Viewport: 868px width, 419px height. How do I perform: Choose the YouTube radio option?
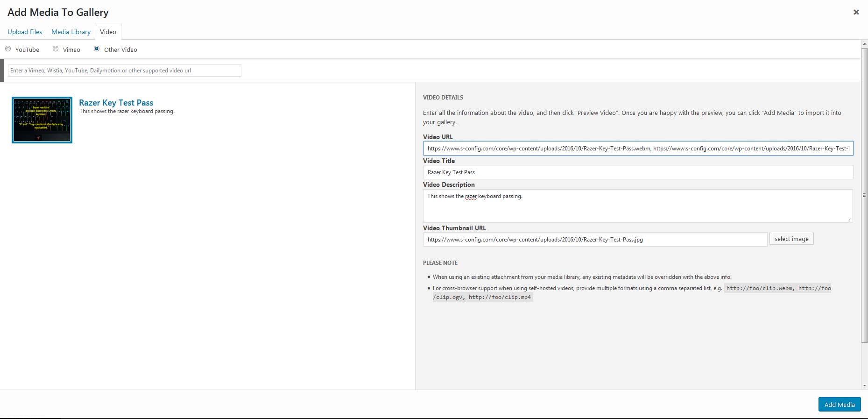(x=8, y=49)
